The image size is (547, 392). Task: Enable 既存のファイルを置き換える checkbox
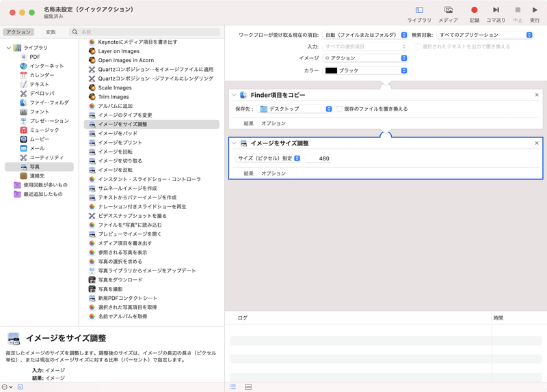(x=339, y=109)
